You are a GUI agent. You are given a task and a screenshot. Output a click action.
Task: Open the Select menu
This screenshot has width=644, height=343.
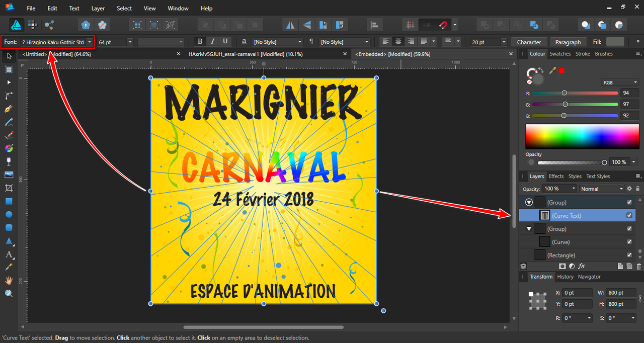[124, 9]
